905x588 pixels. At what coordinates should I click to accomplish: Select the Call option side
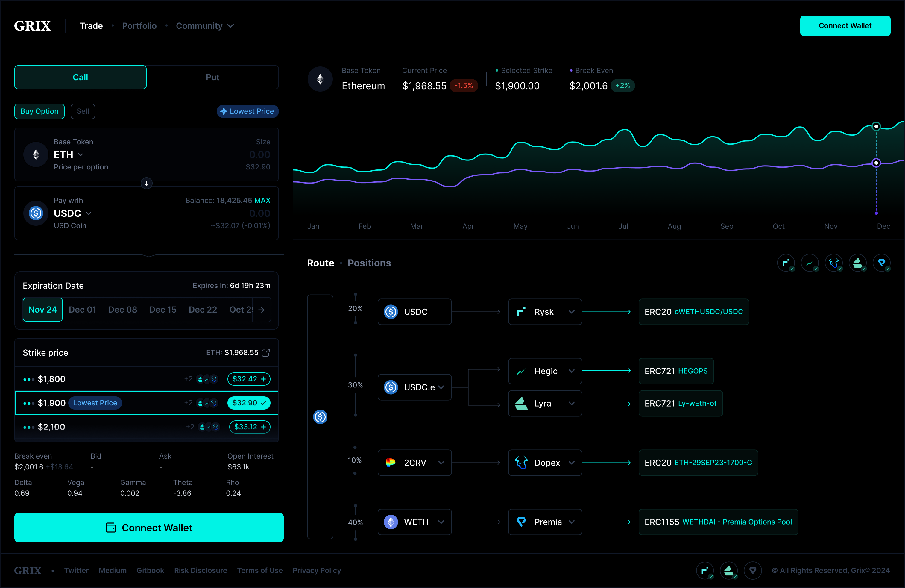tap(80, 77)
